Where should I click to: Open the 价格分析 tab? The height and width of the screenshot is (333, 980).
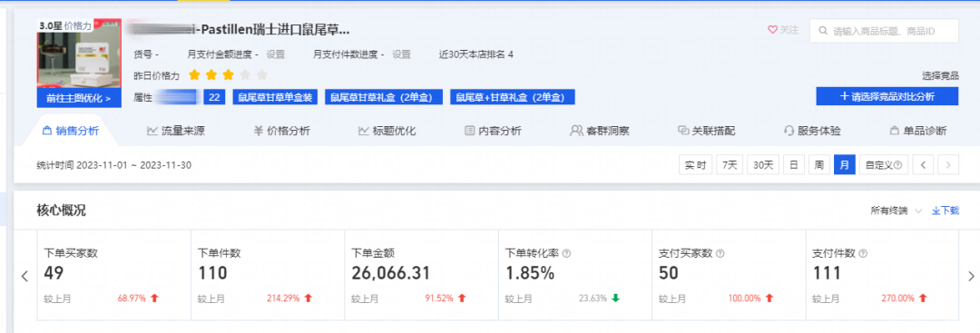coord(281,132)
